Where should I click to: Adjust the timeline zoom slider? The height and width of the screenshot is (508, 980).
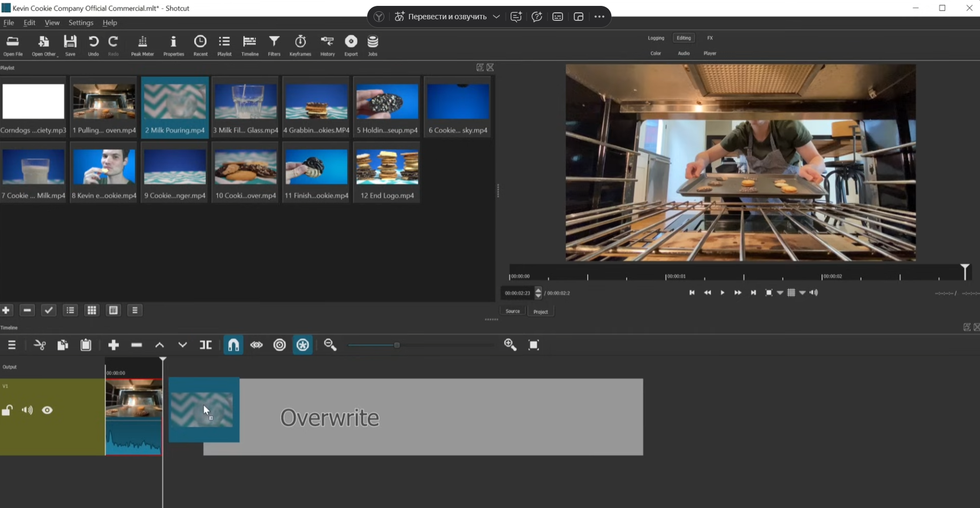397,345
